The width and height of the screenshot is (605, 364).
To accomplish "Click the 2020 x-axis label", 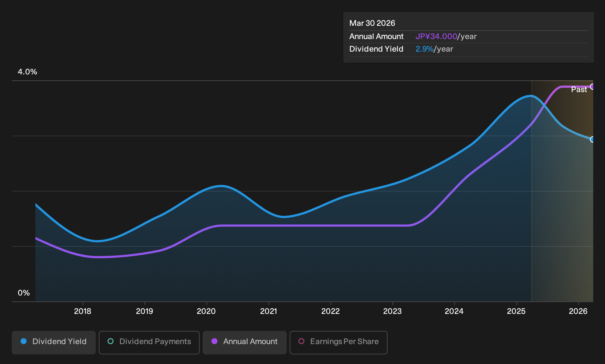I will [x=206, y=311].
